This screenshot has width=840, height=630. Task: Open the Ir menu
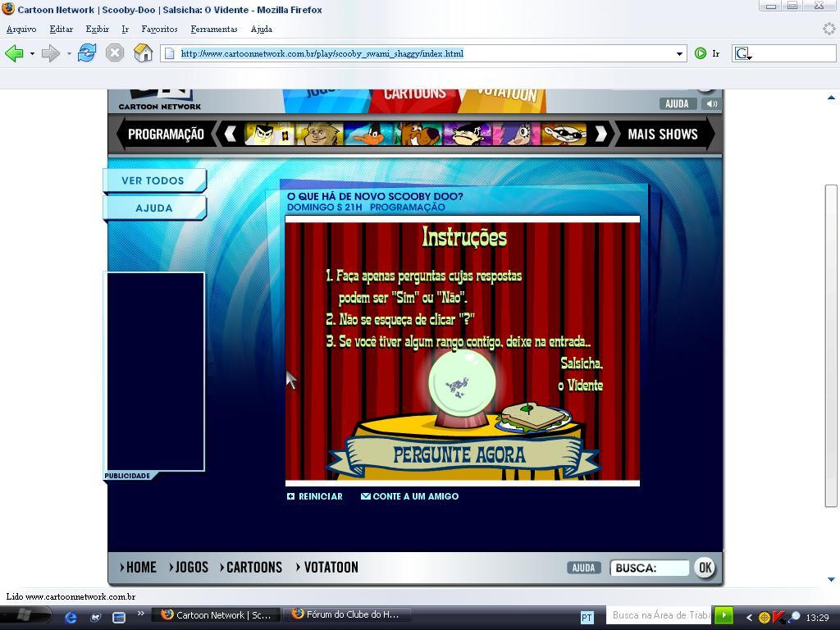[x=125, y=29]
